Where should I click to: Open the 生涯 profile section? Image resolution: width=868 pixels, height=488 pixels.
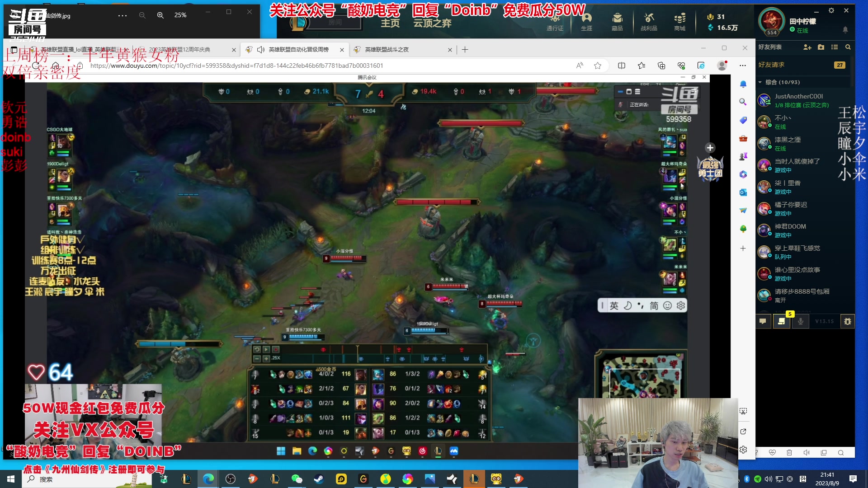(x=587, y=22)
